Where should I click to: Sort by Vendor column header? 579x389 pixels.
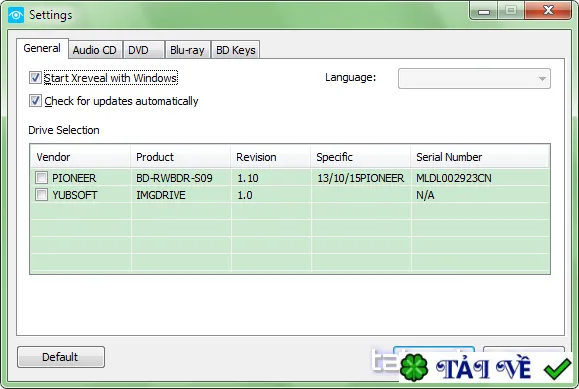point(80,157)
